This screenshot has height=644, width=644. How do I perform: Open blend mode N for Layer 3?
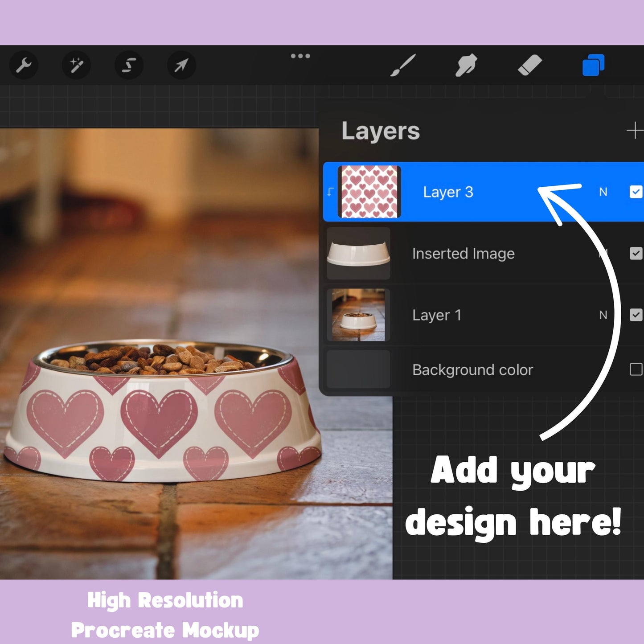[603, 192]
